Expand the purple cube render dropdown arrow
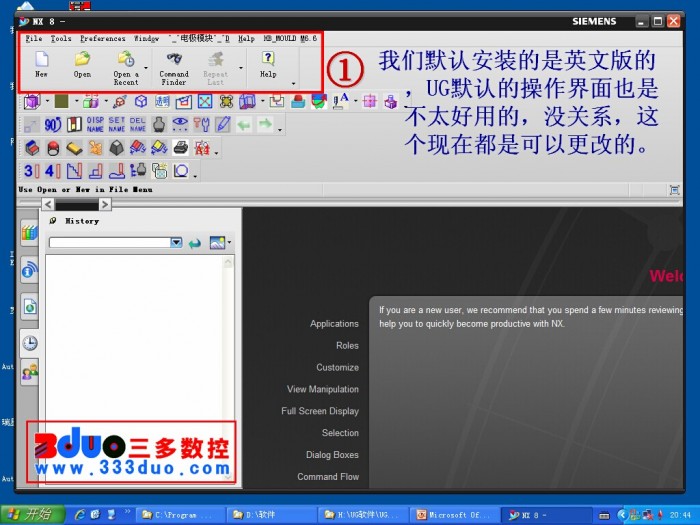This screenshot has height=525, width=700. pyautogui.click(x=47, y=101)
